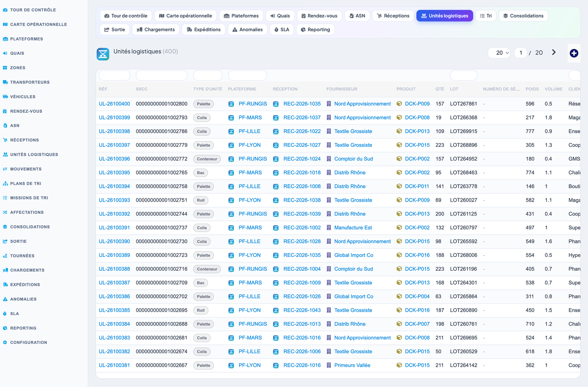This screenshot has height=387, width=588.
Task: Switch to the Consolidations tab
Action: [x=523, y=16]
